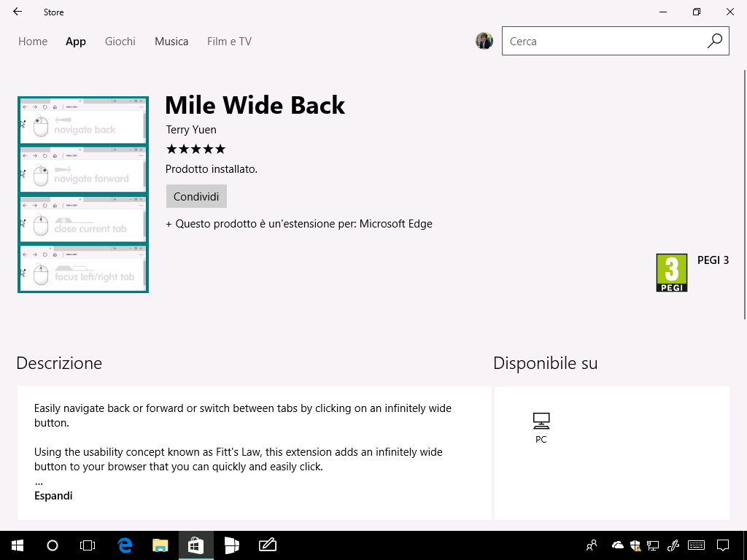Share the app with the Condividi button
Screen dimensions: 747x560
pyautogui.click(x=196, y=196)
